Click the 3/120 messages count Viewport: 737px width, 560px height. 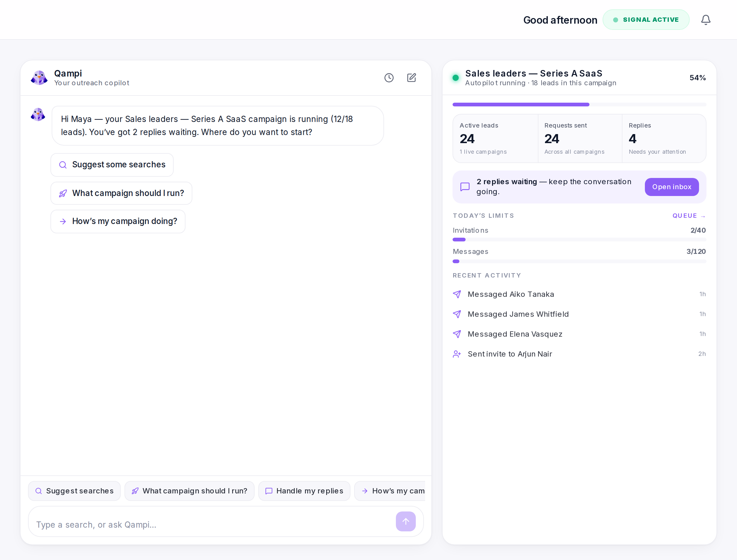[696, 252]
